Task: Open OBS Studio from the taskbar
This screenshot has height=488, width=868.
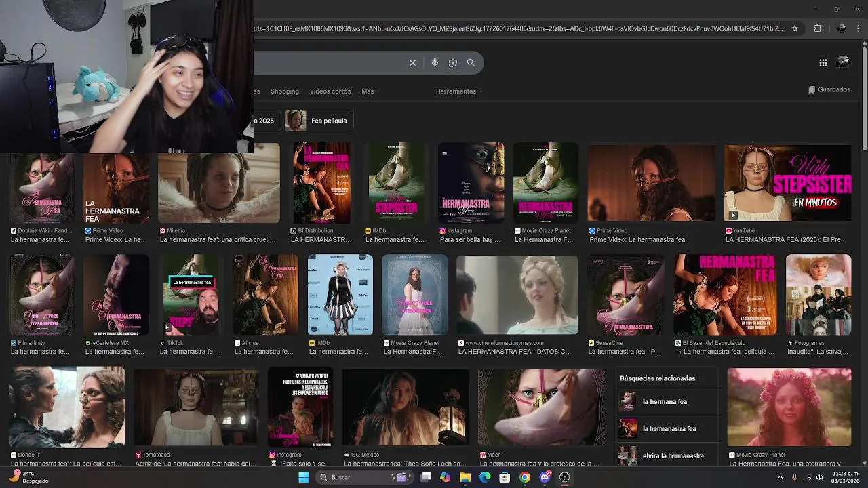Action: pos(564,477)
